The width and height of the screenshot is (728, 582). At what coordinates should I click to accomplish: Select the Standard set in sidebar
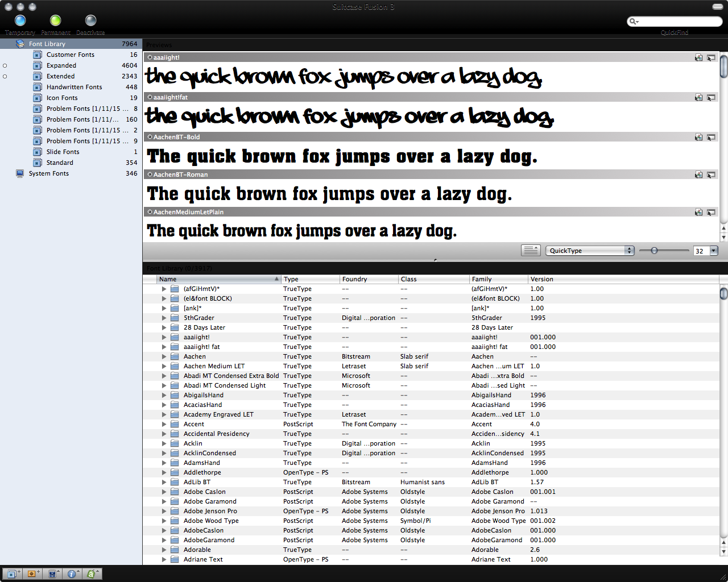71,163
